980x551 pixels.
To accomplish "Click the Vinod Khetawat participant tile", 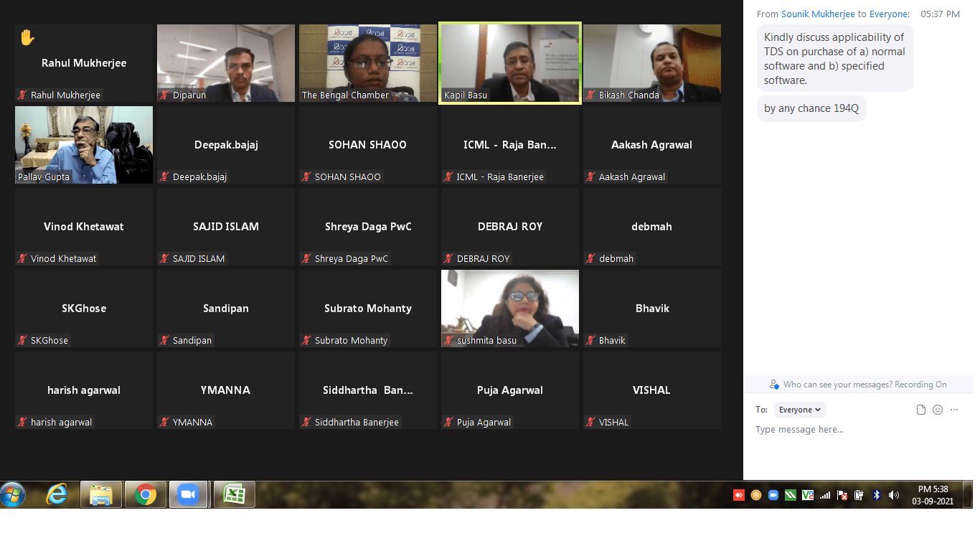I will click(84, 227).
